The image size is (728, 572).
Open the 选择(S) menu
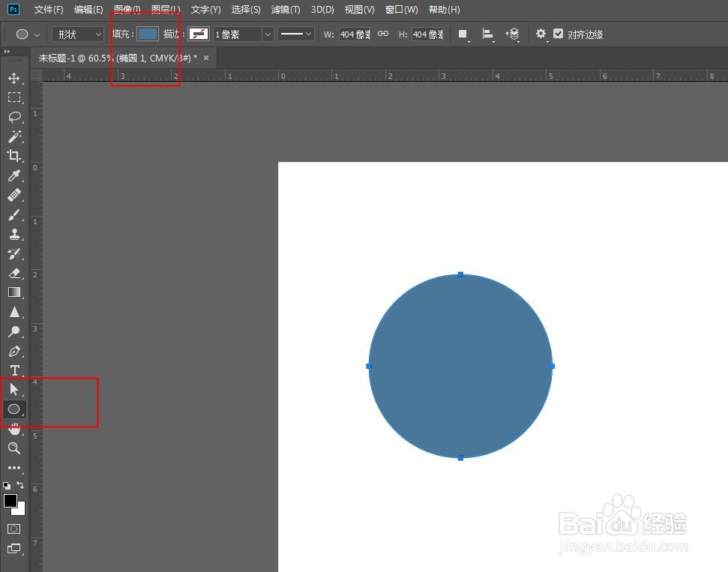click(246, 9)
